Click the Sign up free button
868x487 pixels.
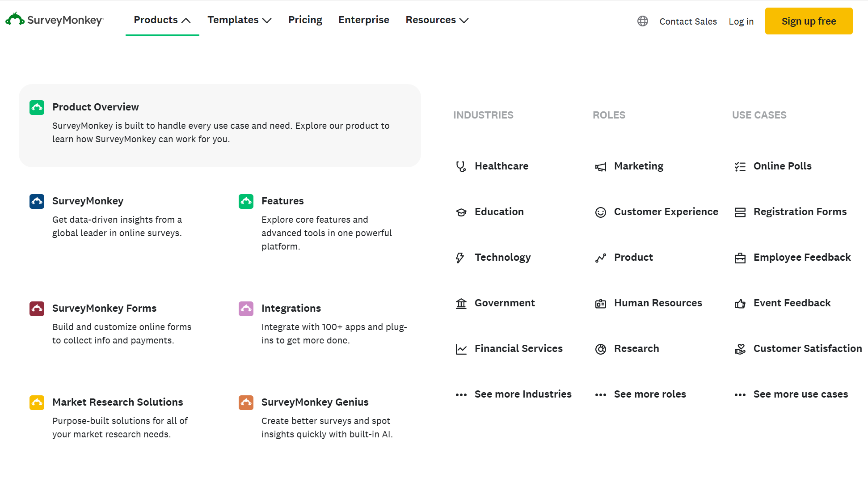coord(809,21)
